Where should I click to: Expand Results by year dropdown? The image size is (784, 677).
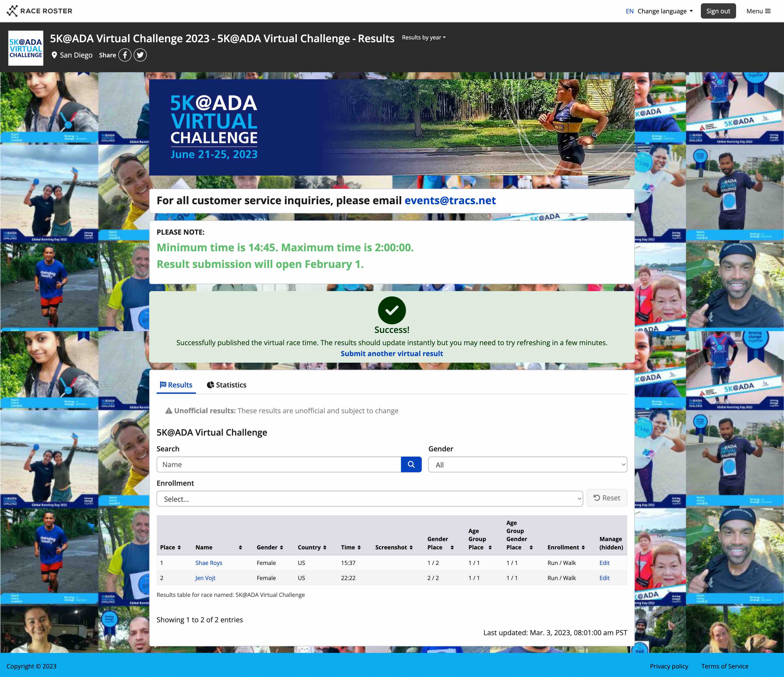click(x=423, y=37)
